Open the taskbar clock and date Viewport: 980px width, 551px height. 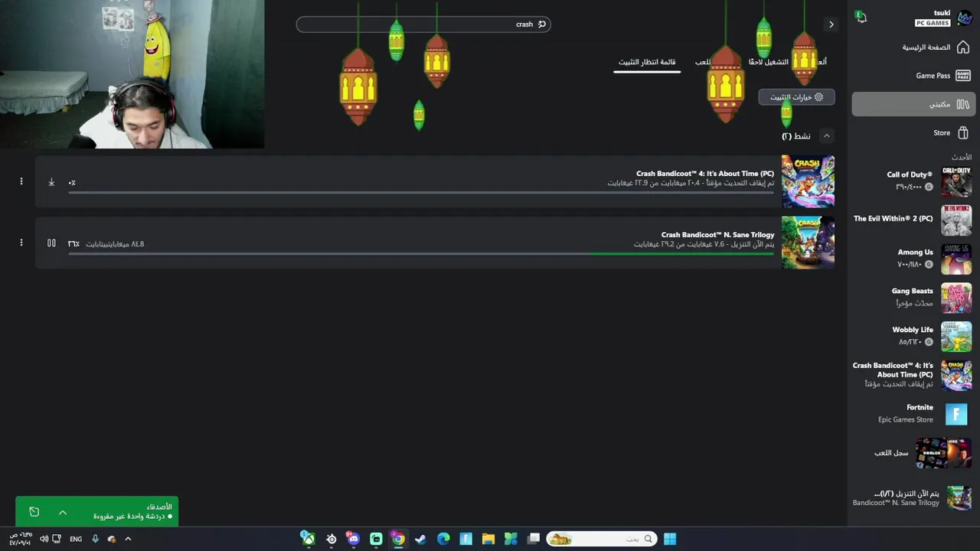click(20, 539)
